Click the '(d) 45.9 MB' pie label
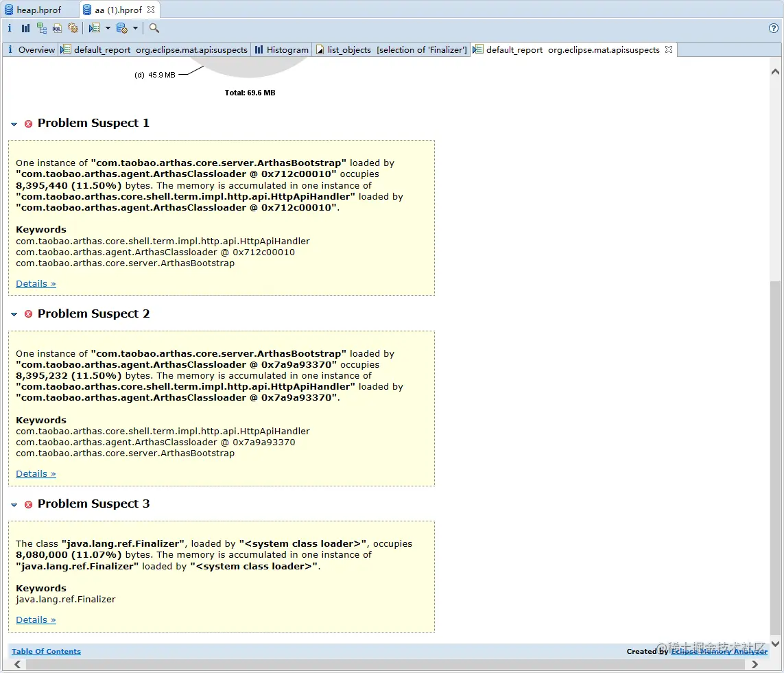The height and width of the screenshot is (673, 784). point(155,75)
